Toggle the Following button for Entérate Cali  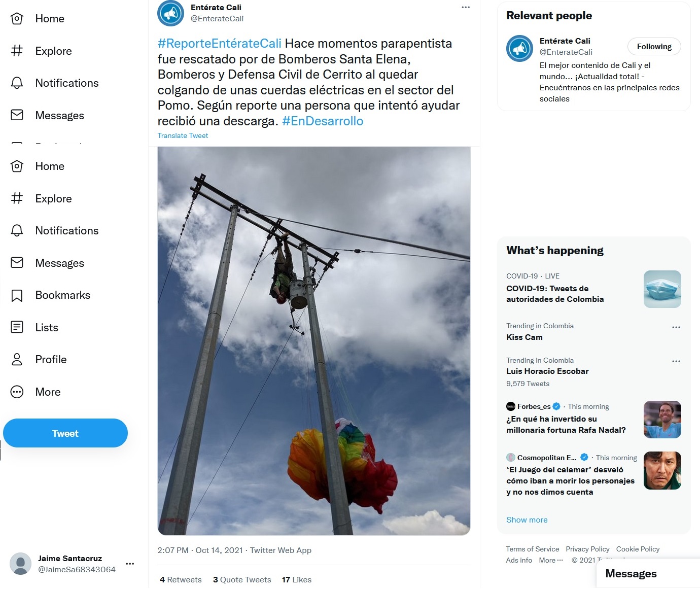point(654,46)
